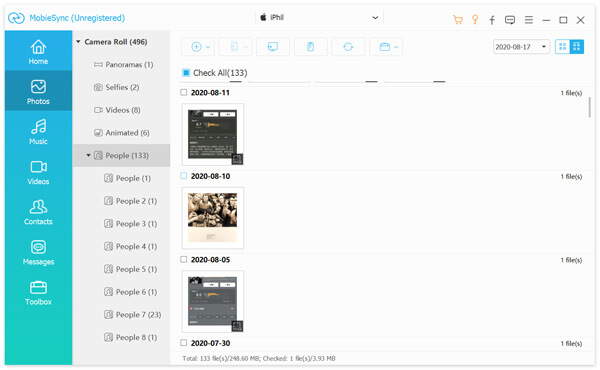600x370 pixels.
Task: Collapse the Camera Roll tree arrow
Action: 78,42
